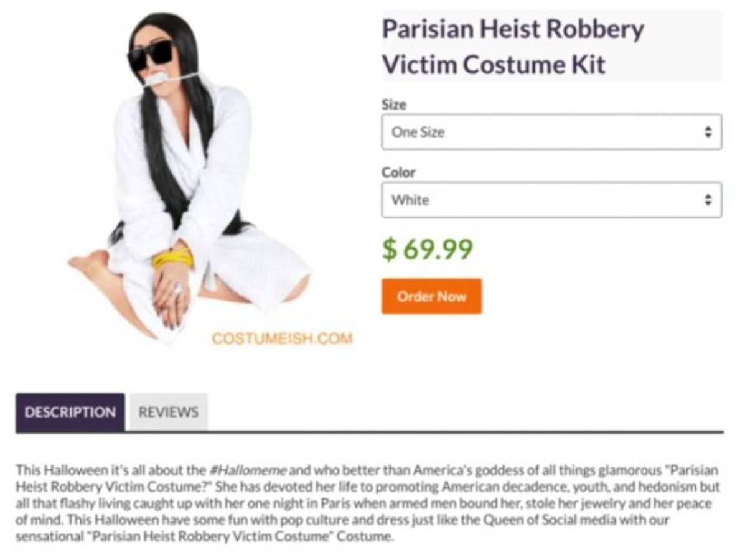
Task: Click the description paragraph text
Action: click(368, 503)
